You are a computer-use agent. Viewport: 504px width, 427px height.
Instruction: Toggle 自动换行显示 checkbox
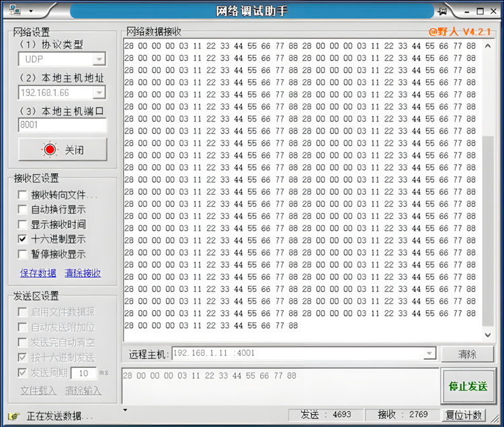click(24, 209)
